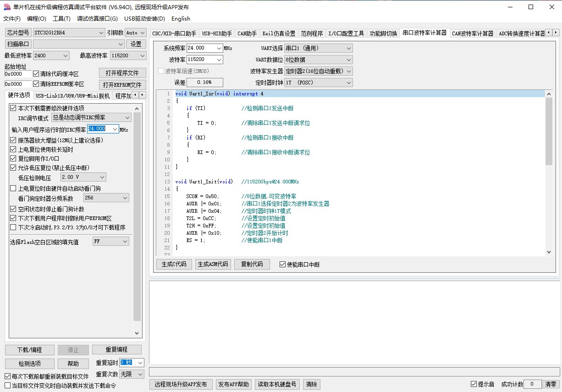This screenshot has width=562, height=392.
Task: Click 清零 button next to success count
Action: coord(551,384)
